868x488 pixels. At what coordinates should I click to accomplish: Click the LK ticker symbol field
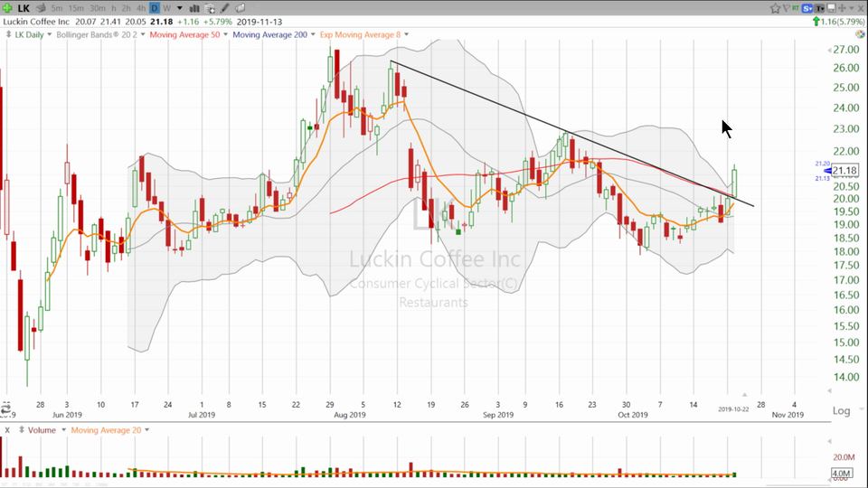[24, 8]
